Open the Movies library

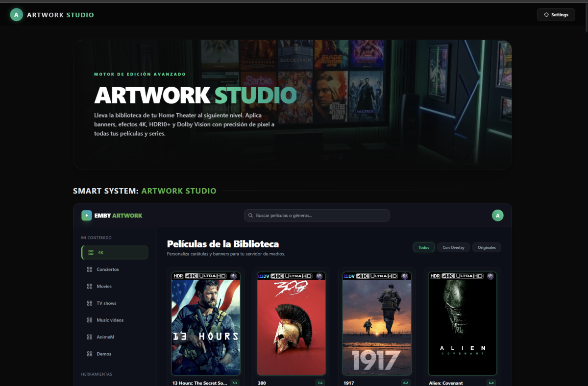[115, 286]
